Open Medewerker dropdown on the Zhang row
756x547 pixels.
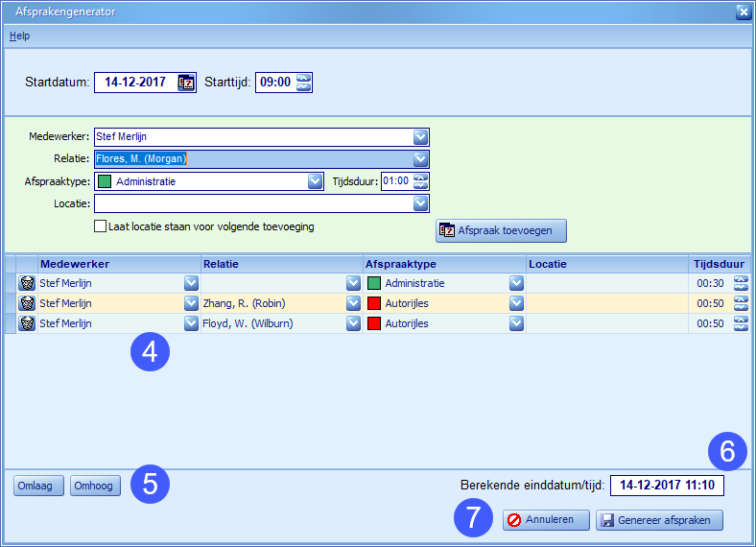tap(192, 303)
